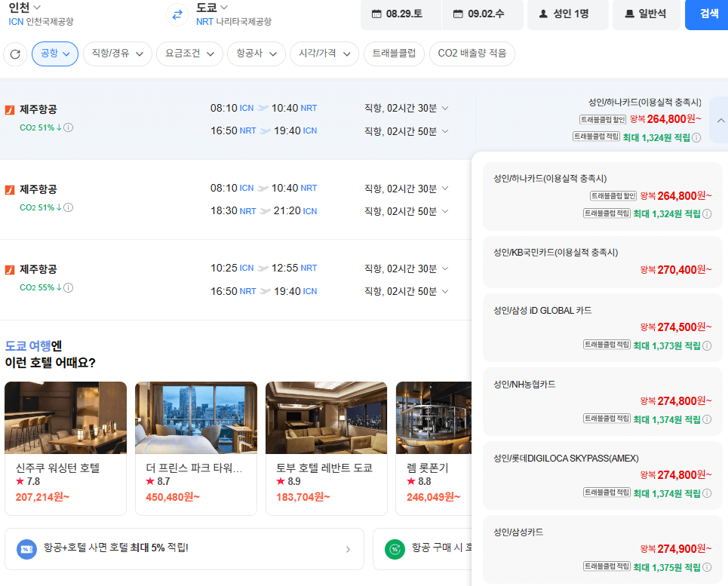Select the 성인/NH농협카드 fare
The height and width of the screenshot is (586, 728).
(603, 401)
